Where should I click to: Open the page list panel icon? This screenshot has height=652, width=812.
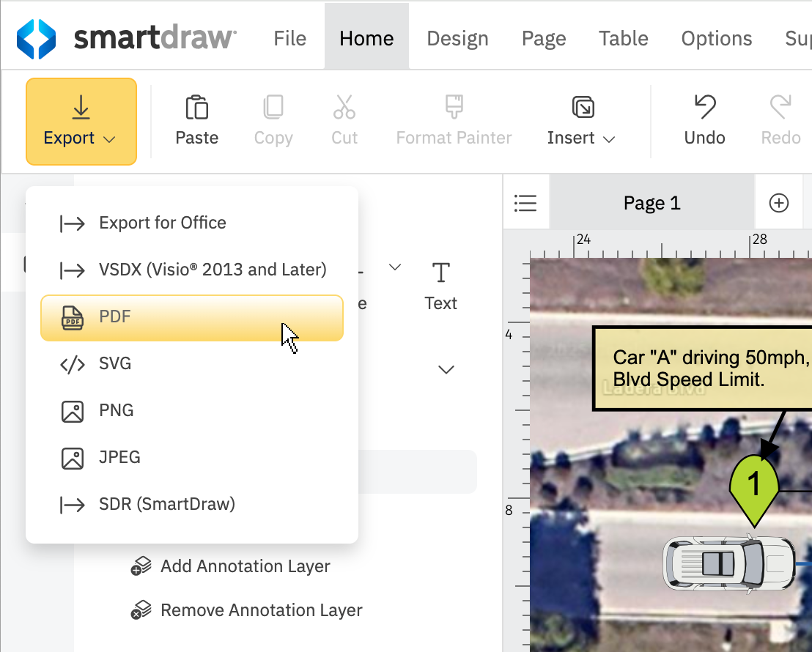point(525,202)
